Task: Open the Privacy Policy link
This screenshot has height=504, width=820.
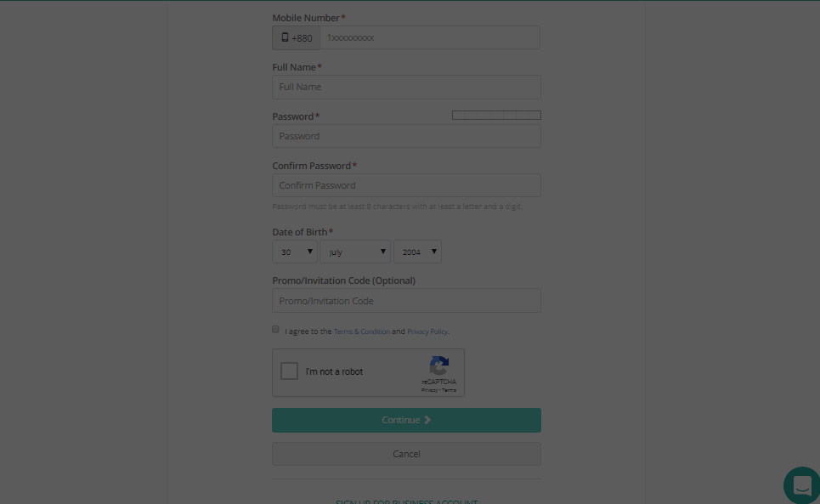Action: pos(427,331)
